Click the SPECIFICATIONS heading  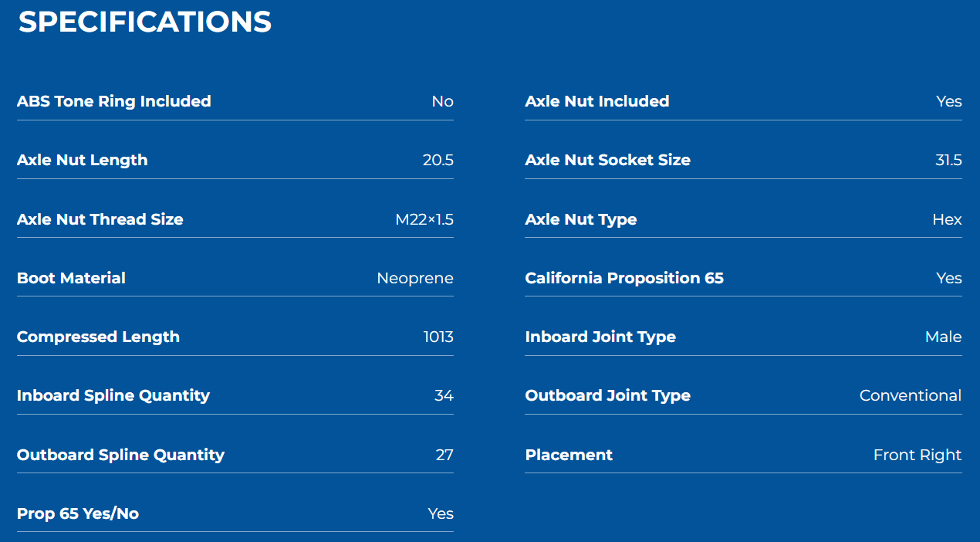click(x=145, y=22)
